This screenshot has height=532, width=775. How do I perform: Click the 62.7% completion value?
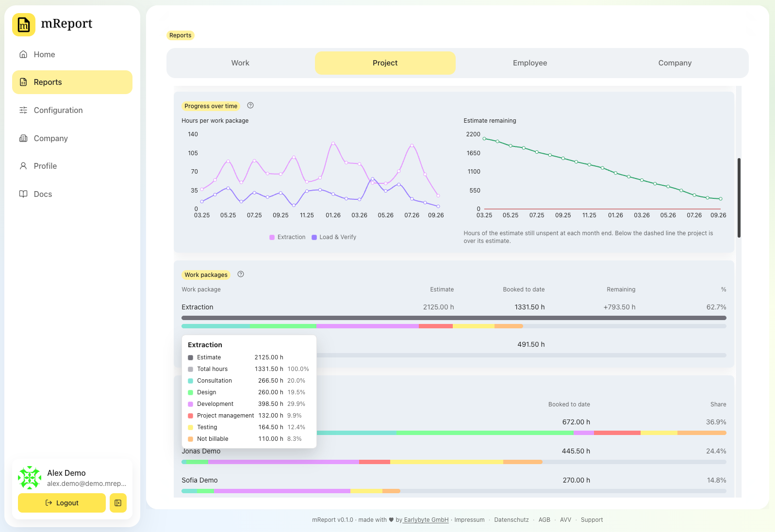pyautogui.click(x=716, y=307)
